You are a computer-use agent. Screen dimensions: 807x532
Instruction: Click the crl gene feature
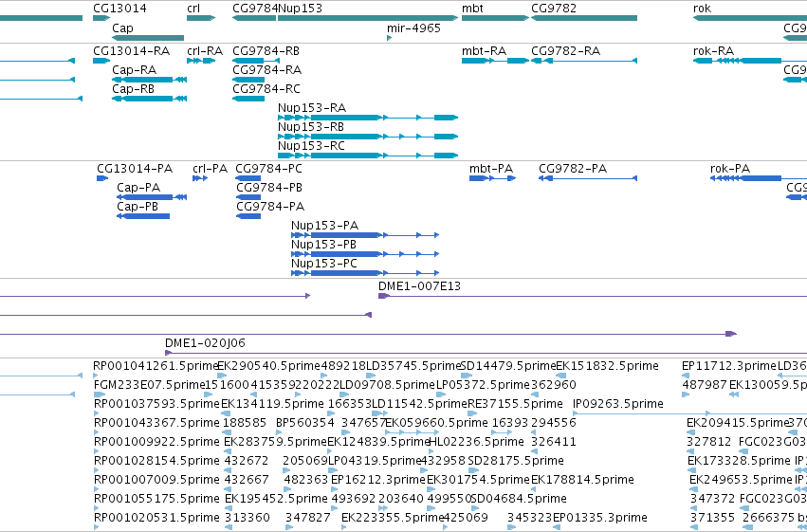pos(201,18)
